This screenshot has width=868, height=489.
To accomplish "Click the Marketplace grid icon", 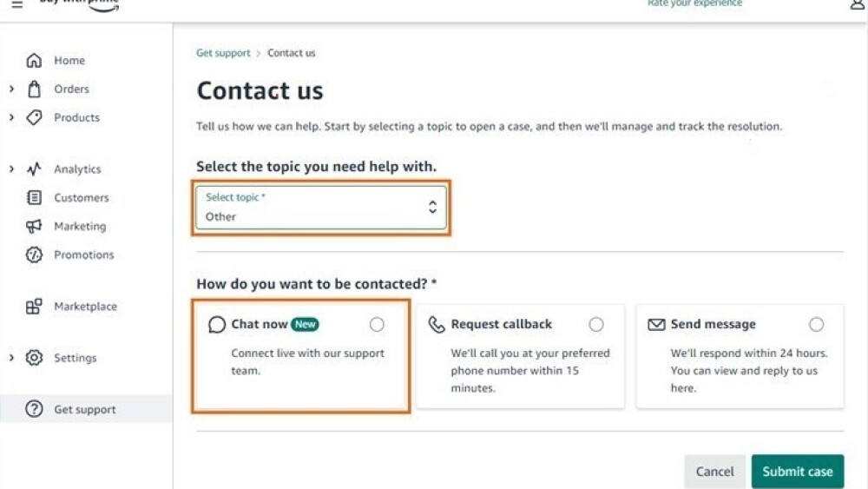I will click(x=34, y=307).
